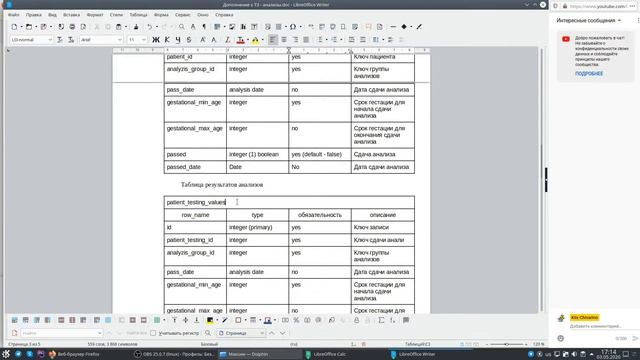Apply italic formatting (К)
Screen dimensions: 640x360
pos(167,40)
